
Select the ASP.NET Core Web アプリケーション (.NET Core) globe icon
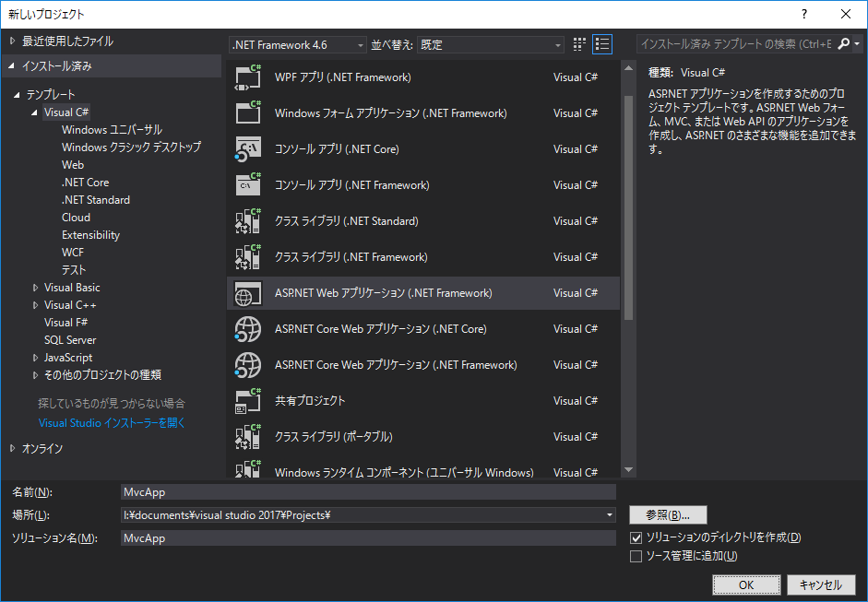247,328
